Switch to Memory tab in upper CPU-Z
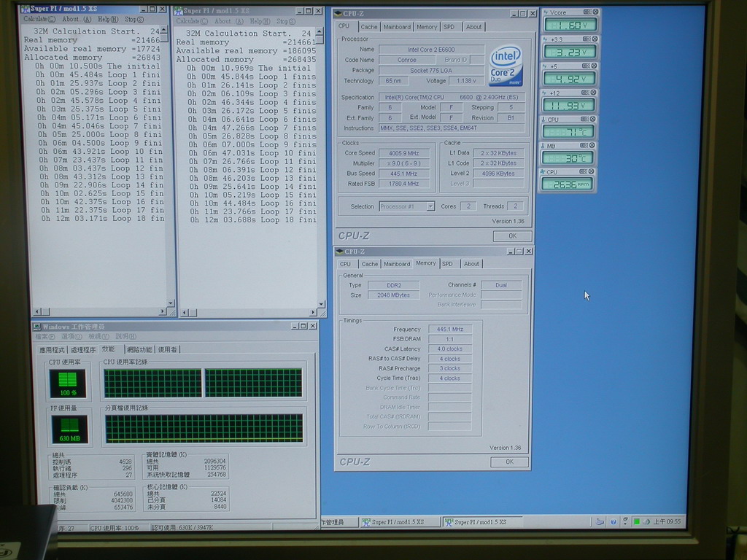 426,27
